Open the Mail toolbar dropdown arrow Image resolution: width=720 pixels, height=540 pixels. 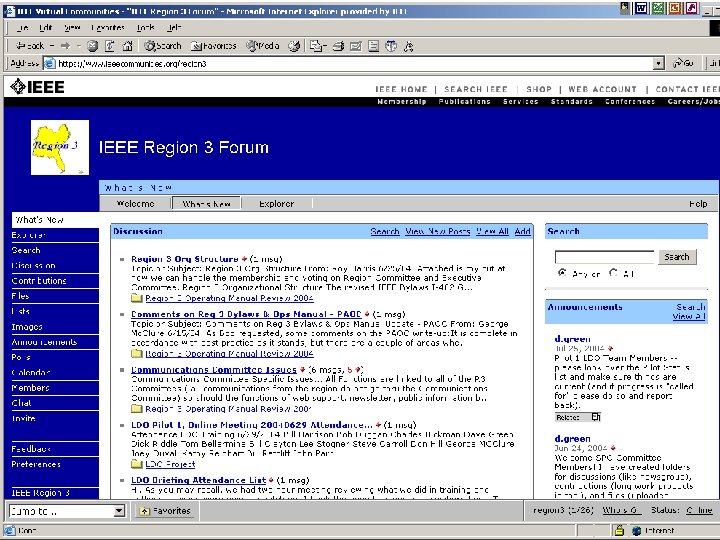[324, 46]
